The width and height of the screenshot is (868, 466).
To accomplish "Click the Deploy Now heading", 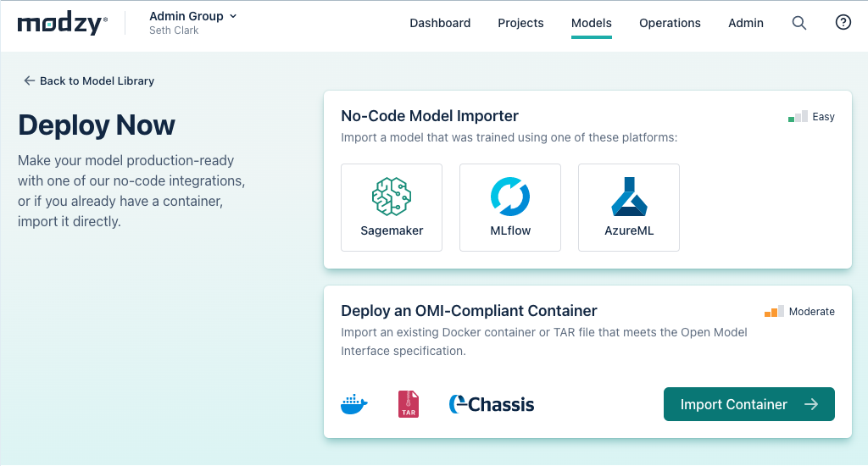I will click(97, 125).
